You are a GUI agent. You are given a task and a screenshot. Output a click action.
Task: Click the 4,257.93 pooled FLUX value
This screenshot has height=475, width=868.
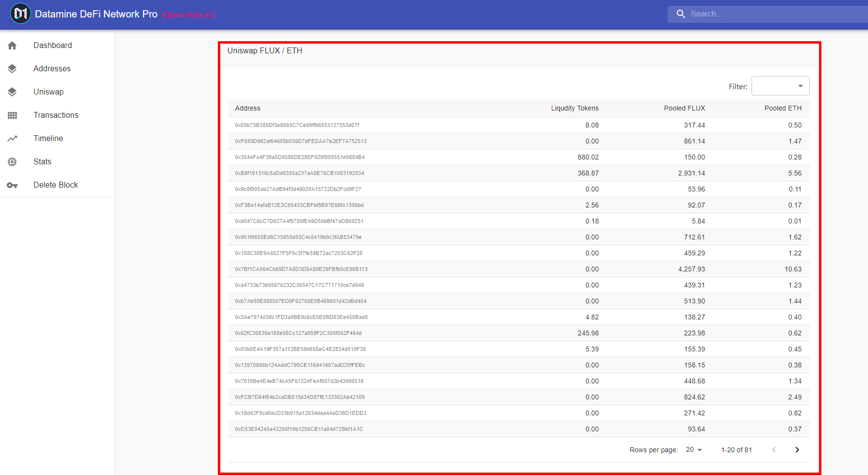point(691,269)
